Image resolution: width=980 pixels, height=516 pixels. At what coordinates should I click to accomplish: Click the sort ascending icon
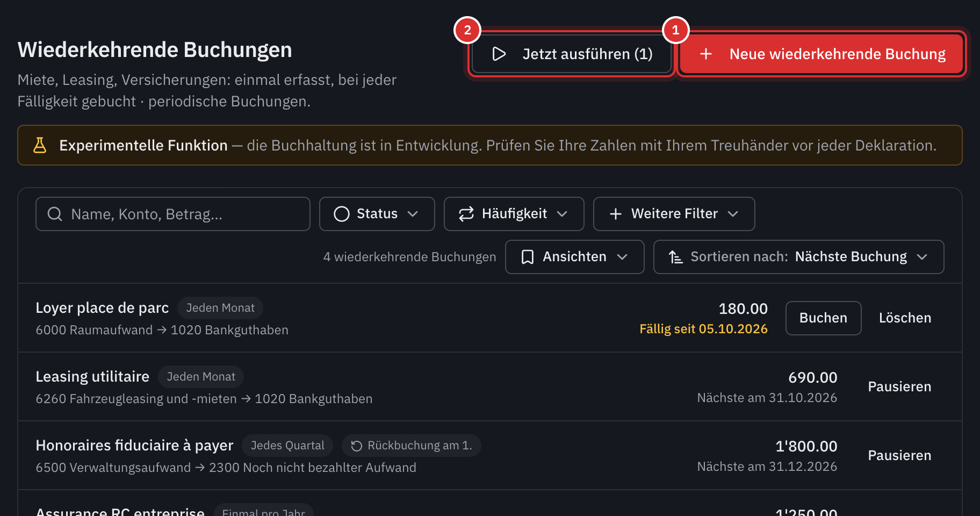[676, 257]
